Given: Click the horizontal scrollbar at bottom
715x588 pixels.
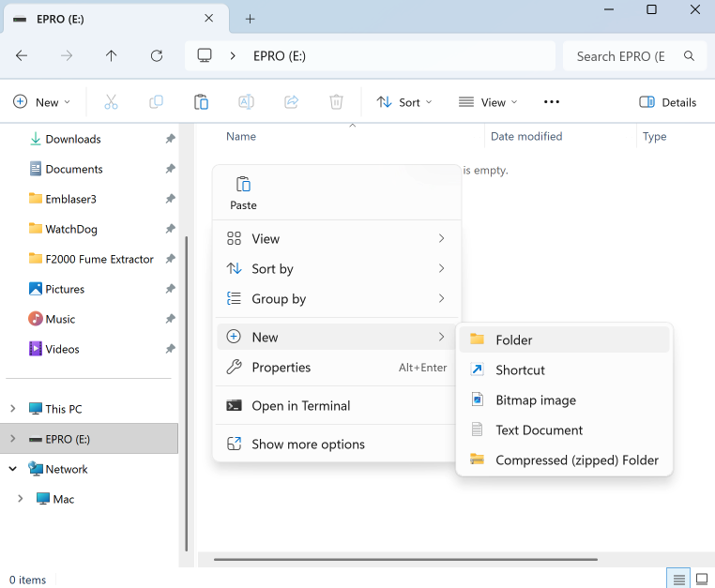Looking at the screenshot, I should click(405, 560).
